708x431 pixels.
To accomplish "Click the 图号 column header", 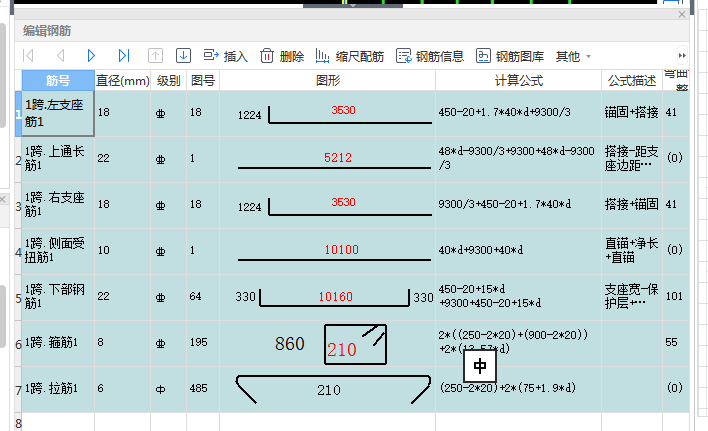I will tap(203, 81).
